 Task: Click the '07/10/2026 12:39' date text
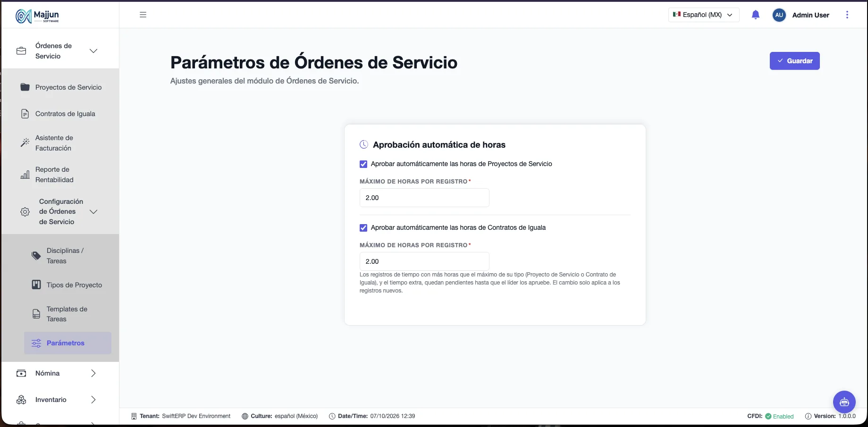point(393,416)
